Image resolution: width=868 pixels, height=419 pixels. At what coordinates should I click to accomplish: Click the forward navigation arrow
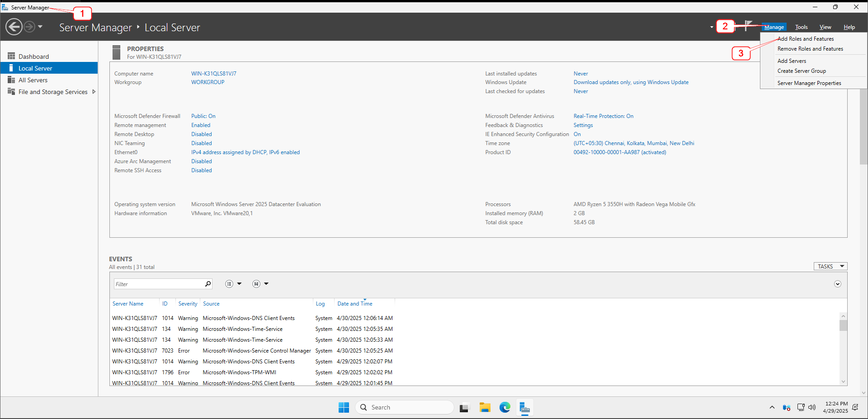tap(29, 27)
